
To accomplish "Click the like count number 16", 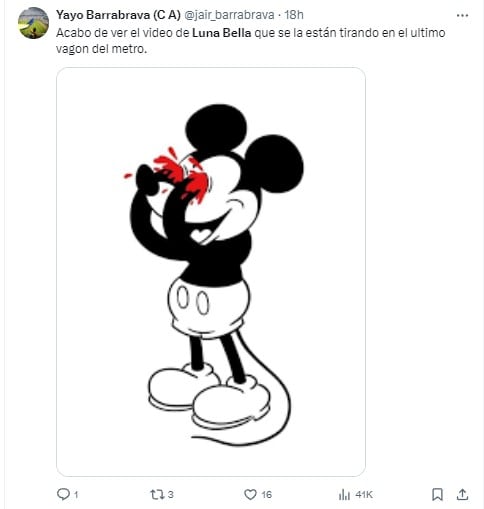I will 266,494.
